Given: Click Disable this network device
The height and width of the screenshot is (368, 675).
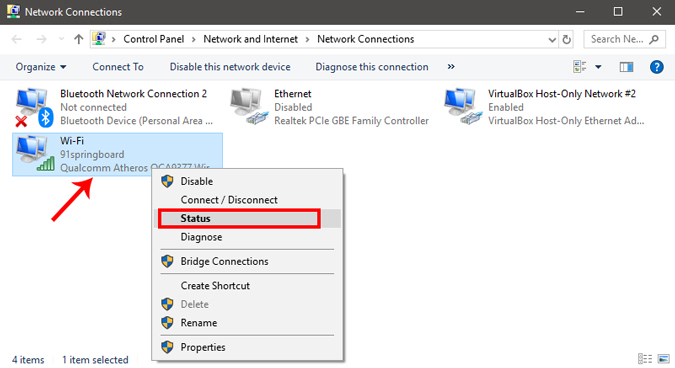Looking at the screenshot, I should tap(230, 67).
